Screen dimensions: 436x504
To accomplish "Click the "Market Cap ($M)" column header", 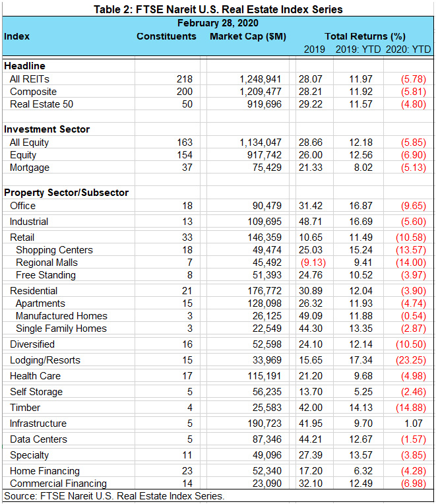I will point(247,36).
